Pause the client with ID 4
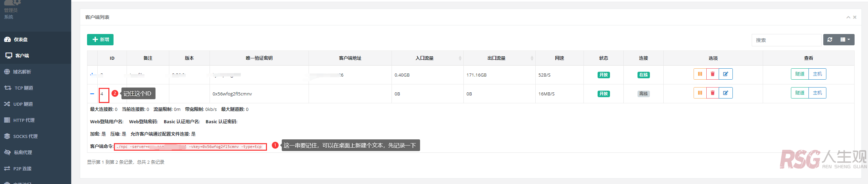 coord(700,93)
